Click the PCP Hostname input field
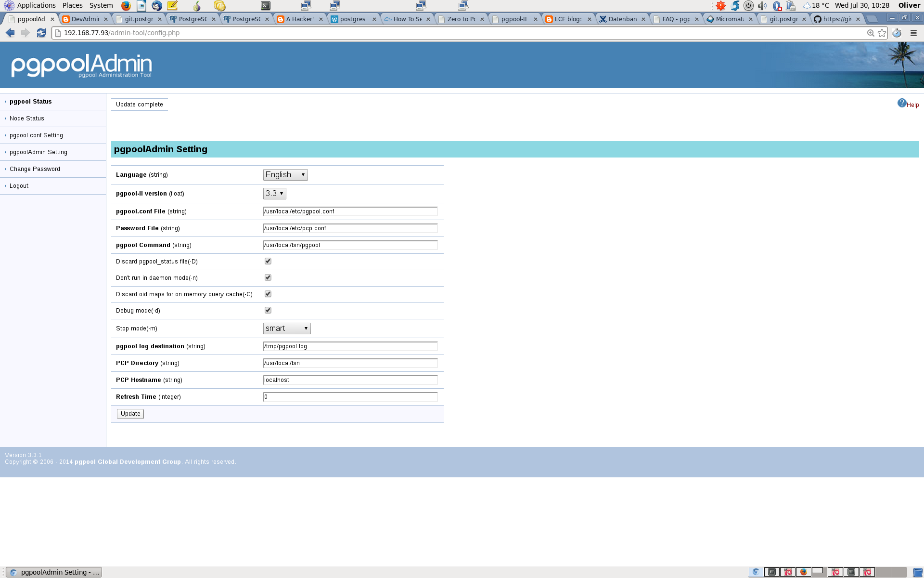924x578 pixels. click(x=350, y=380)
